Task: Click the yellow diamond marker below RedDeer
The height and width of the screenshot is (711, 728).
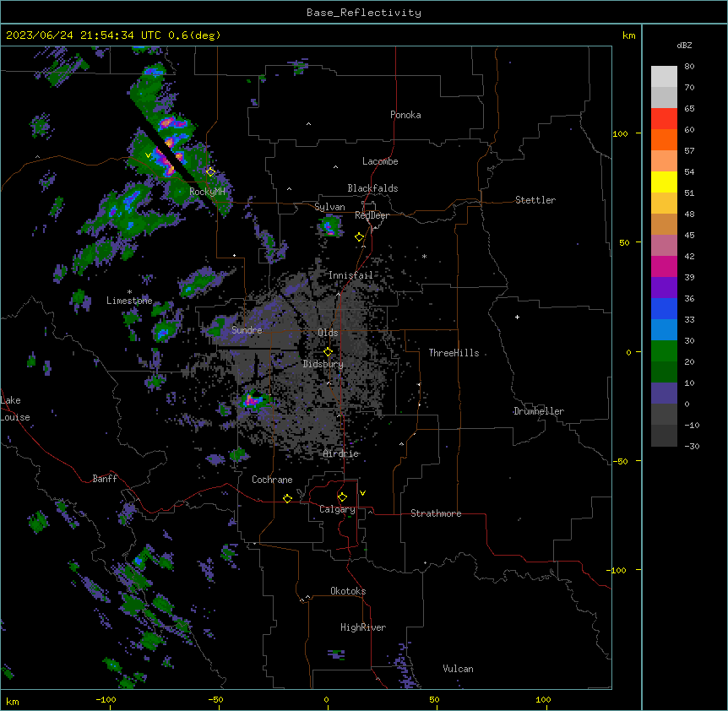Action: [x=360, y=237]
